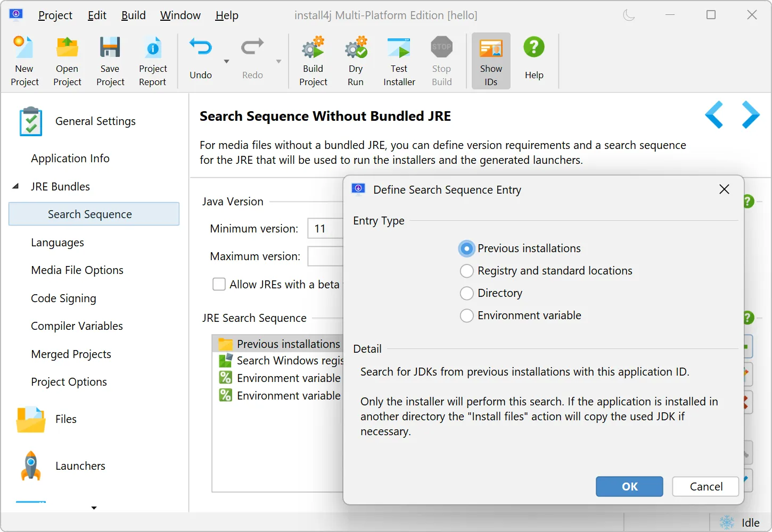Close the Define Search Sequence Entry dialog
The width and height of the screenshot is (772, 532).
724,189
